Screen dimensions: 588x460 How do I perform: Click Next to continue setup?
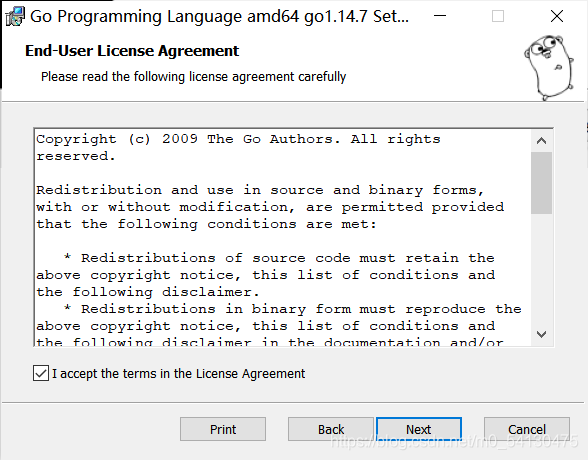[x=419, y=429]
